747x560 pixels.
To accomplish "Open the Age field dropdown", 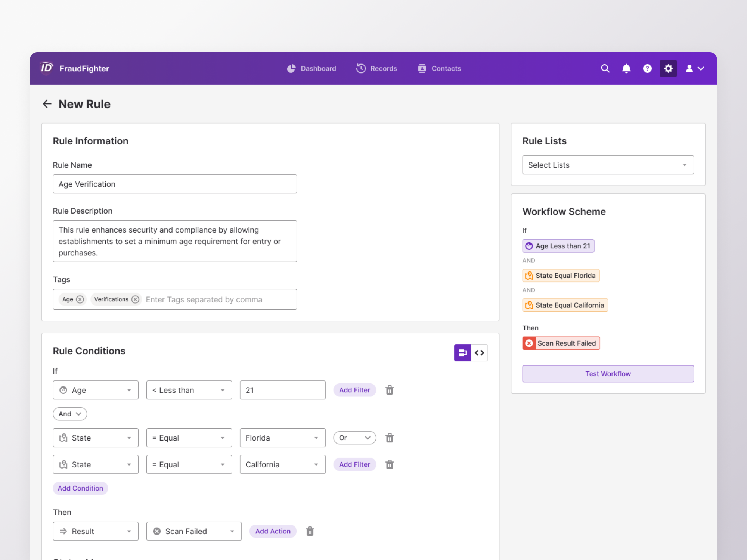I will point(96,390).
